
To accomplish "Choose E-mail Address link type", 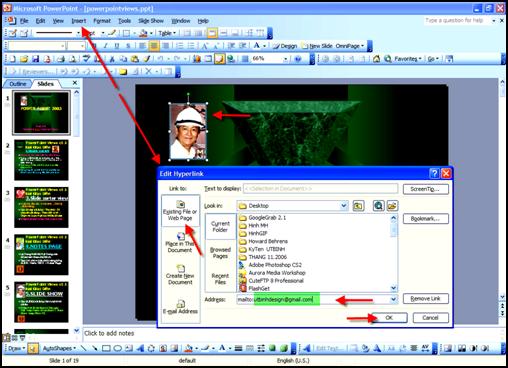I will (x=180, y=307).
